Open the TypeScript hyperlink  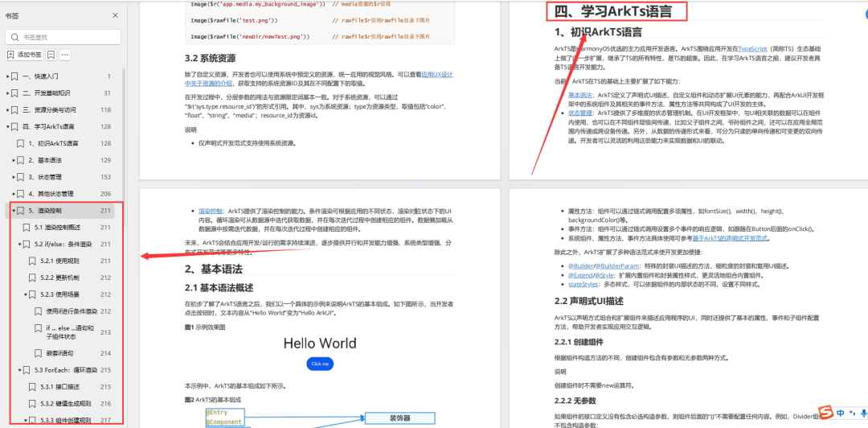pos(753,49)
